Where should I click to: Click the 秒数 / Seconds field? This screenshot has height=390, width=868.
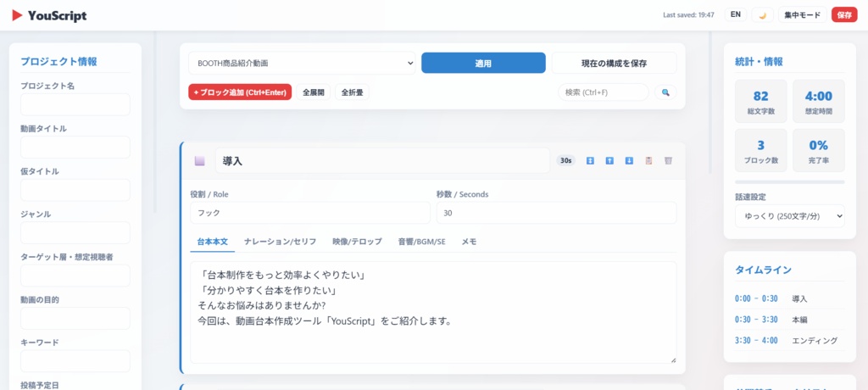pos(556,213)
